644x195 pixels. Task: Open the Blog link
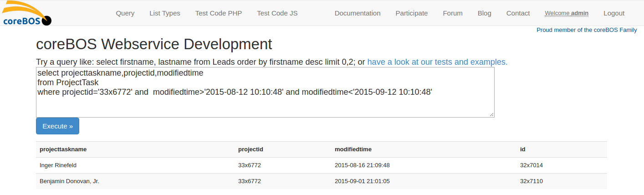tap(485, 13)
